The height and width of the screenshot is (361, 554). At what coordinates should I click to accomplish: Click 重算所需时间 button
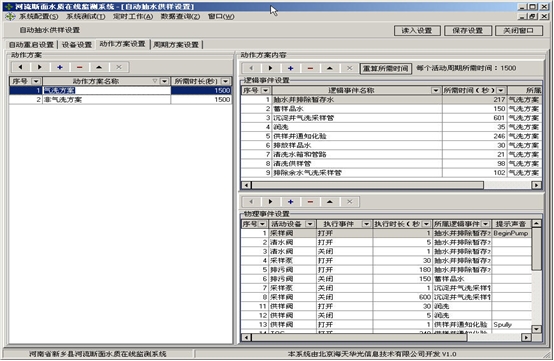coord(386,69)
